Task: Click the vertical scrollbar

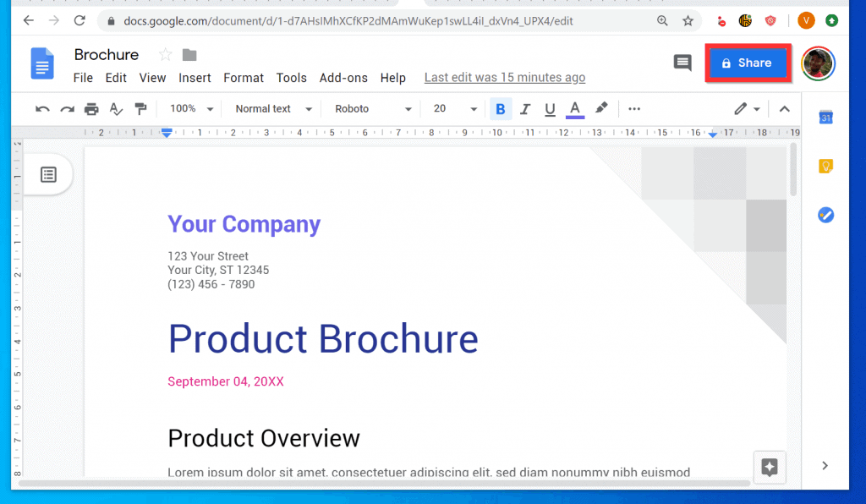Action: [793, 169]
